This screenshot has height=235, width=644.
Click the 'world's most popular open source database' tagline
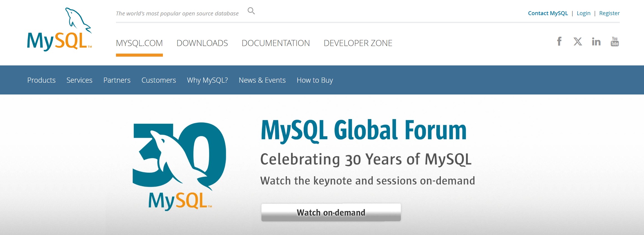click(177, 13)
